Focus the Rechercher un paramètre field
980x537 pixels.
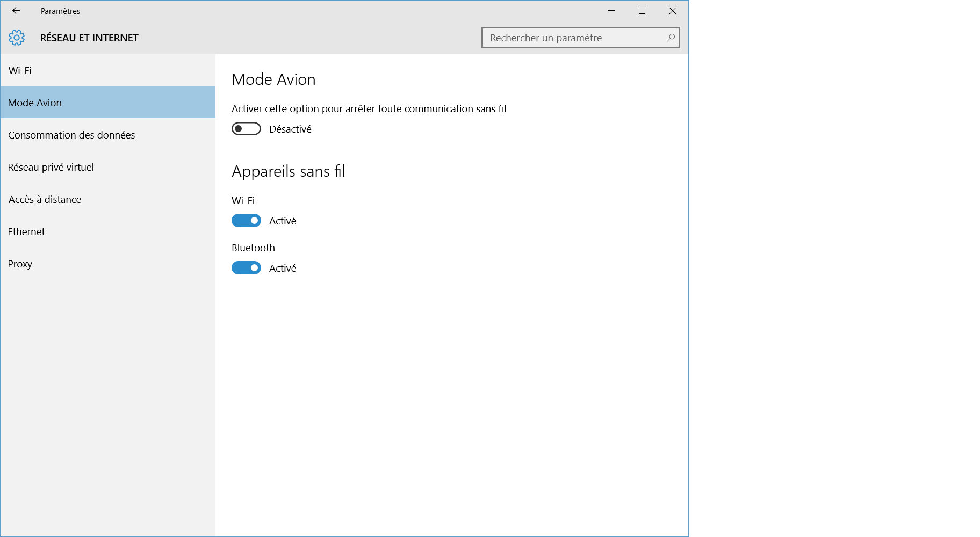581,38
